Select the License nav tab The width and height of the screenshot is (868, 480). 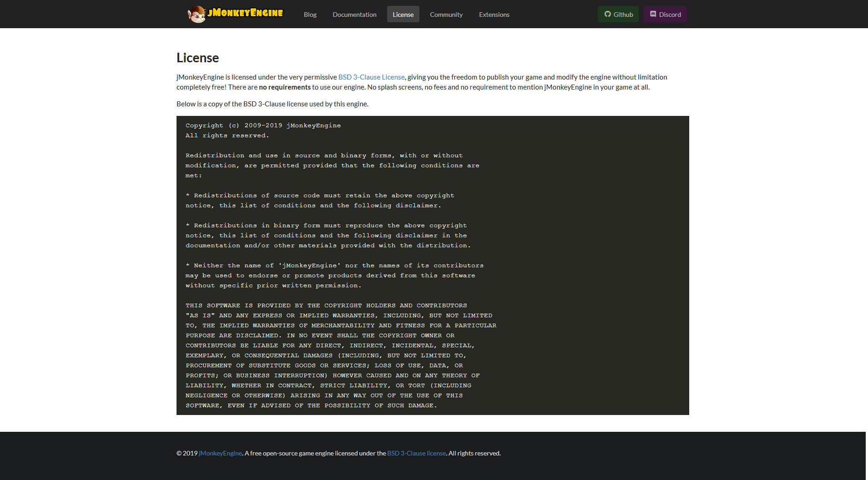(403, 15)
